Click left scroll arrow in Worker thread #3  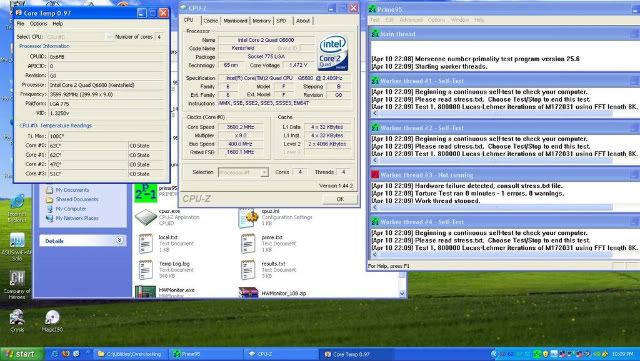pyautogui.click(x=375, y=207)
